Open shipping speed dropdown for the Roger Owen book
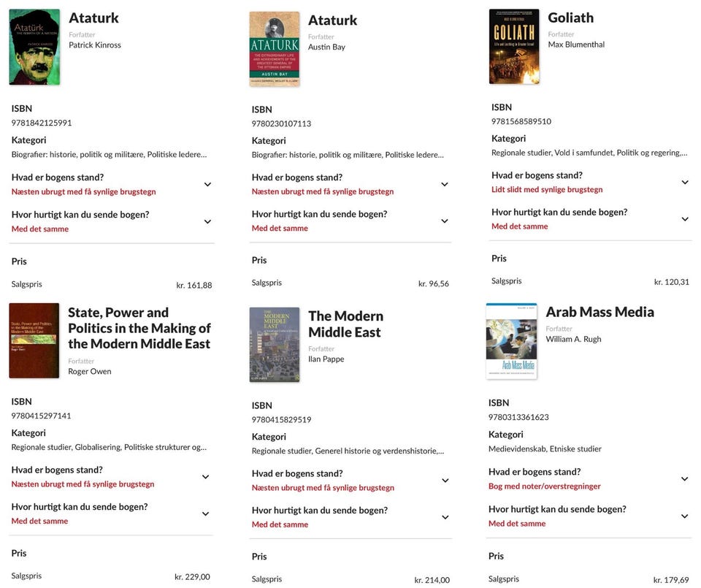The width and height of the screenshot is (701, 588). point(205,514)
